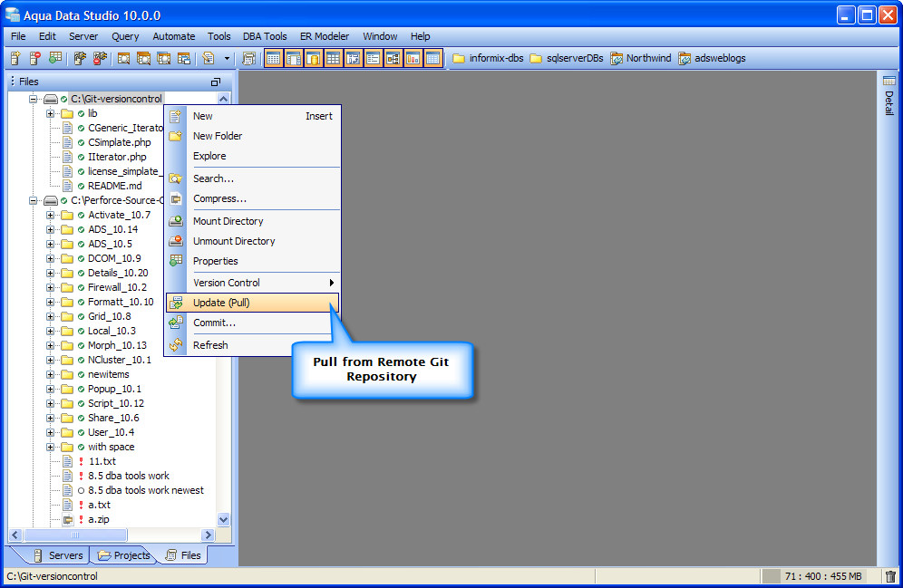Open the DBA Tools menu
Image resolution: width=903 pixels, height=588 pixels.
[265, 36]
